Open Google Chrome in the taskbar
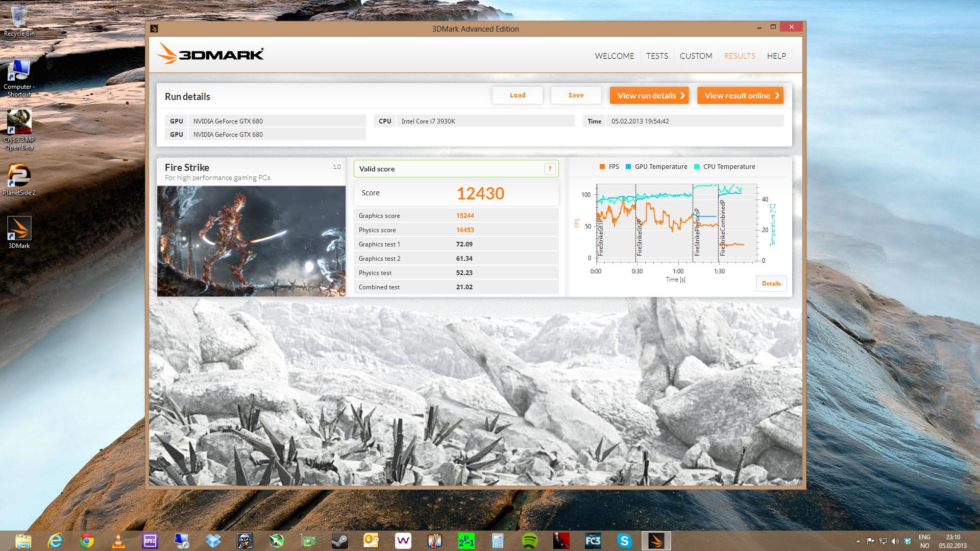 pyautogui.click(x=87, y=541)
